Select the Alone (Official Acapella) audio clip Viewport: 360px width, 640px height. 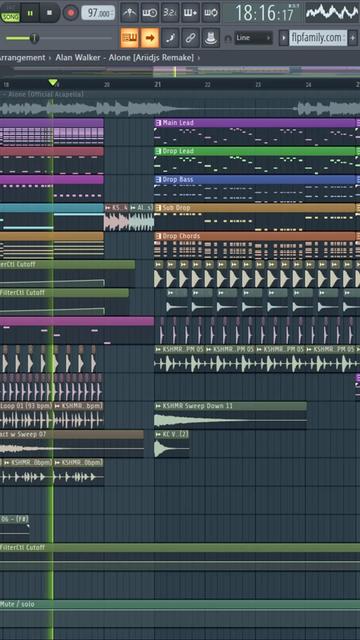(x=180, y=104)
